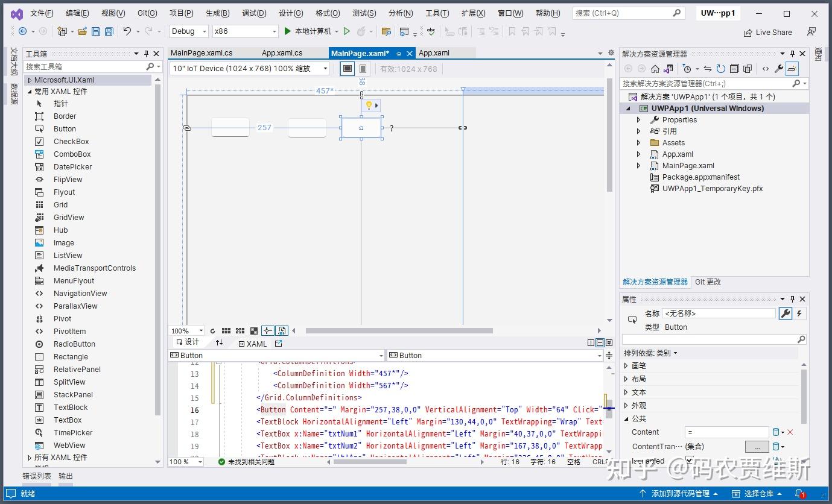Expand the Assets folder node
Screen dimensions: 832x504
pyautogui.click(x=639, y=143)
